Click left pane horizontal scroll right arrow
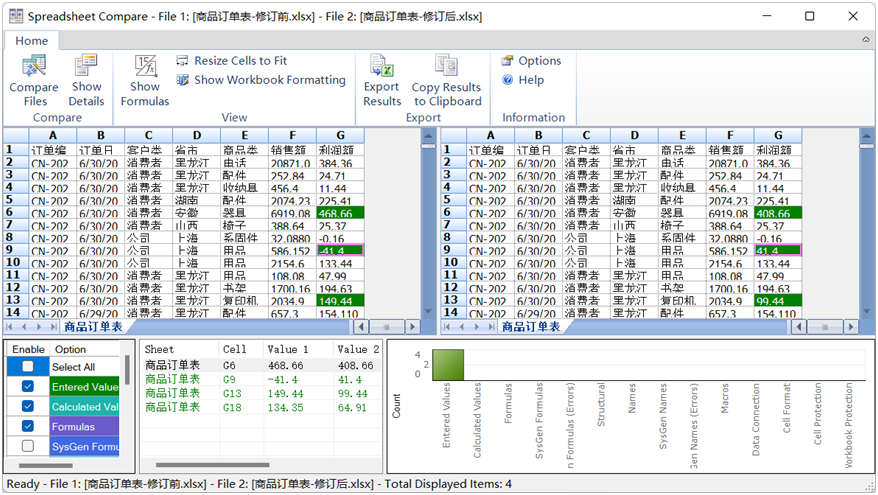The width and height of the screenshot is (878, 495). pos(413,326)
